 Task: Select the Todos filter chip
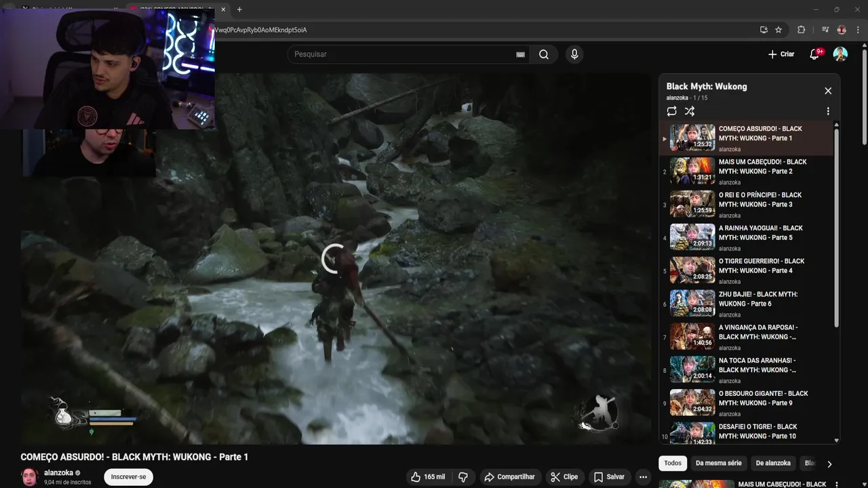(673, 464)
